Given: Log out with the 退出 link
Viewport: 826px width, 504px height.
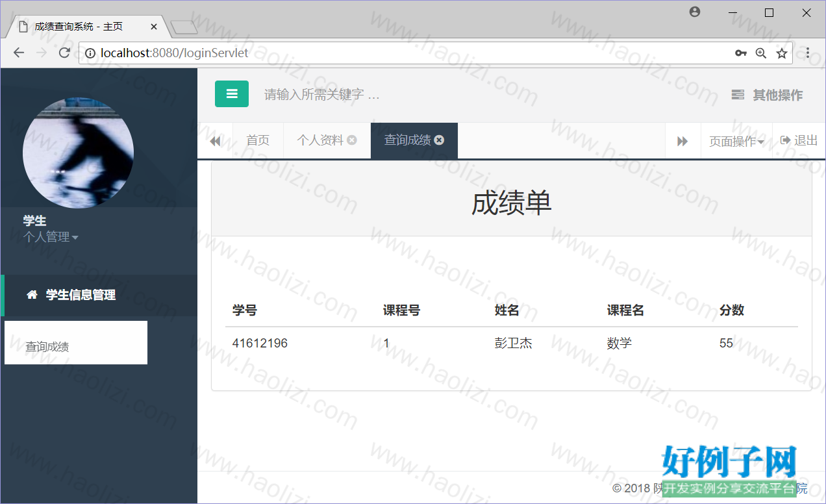Looking at the screenshot, I should [x=799, y=140].
